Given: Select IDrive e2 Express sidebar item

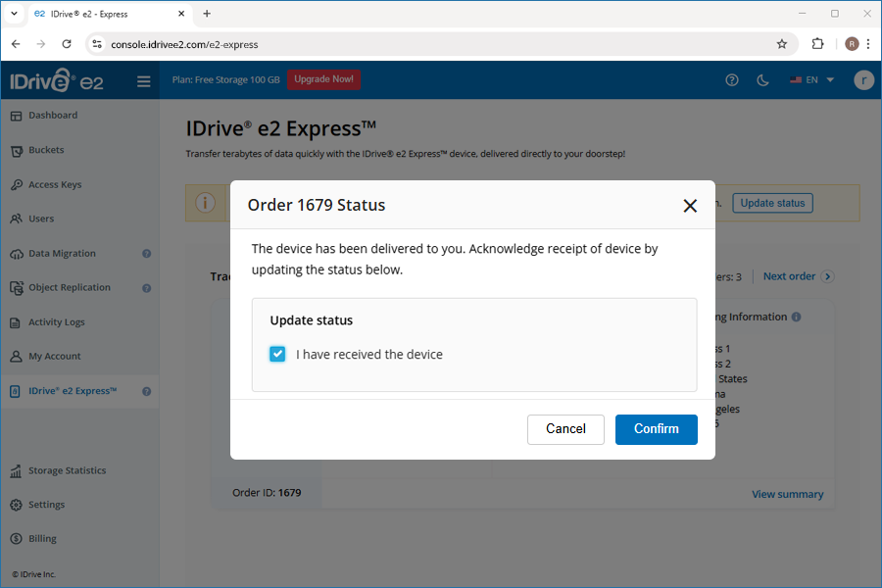Looking at the screenshot, I should (79, 391).
